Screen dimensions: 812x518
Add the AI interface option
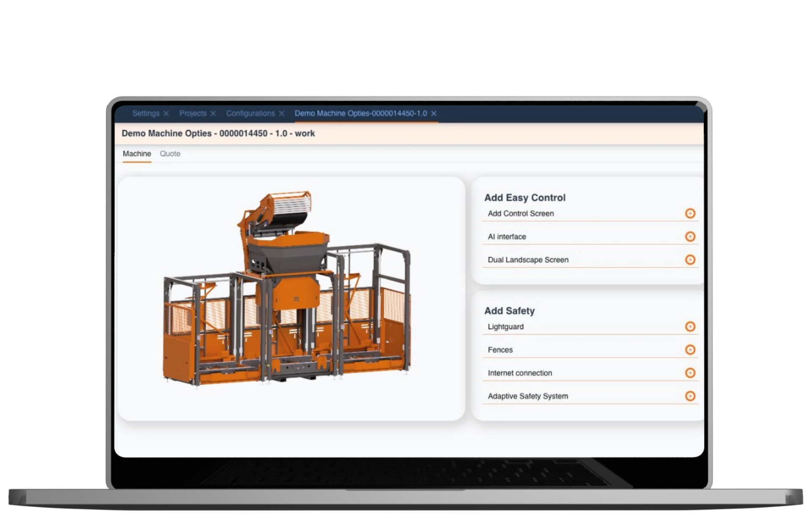tap(690, 237)
